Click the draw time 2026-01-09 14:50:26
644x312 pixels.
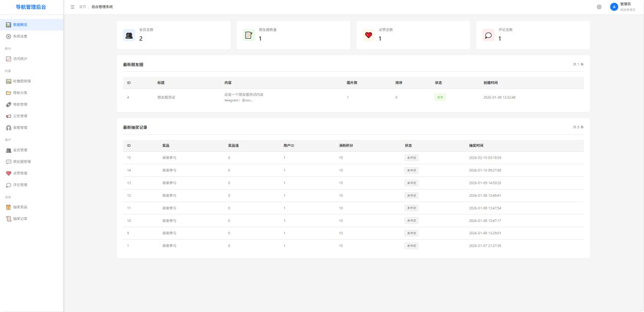(485, 183)
